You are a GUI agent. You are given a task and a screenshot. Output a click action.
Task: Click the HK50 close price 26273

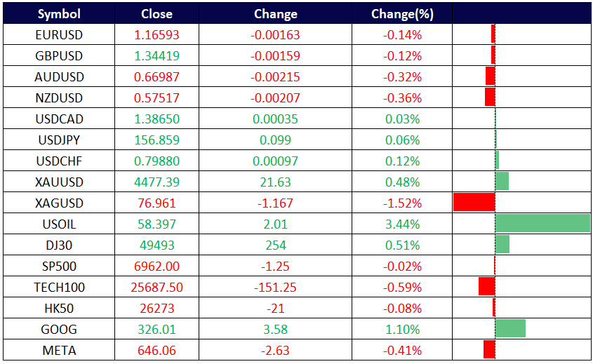point(156,309)
